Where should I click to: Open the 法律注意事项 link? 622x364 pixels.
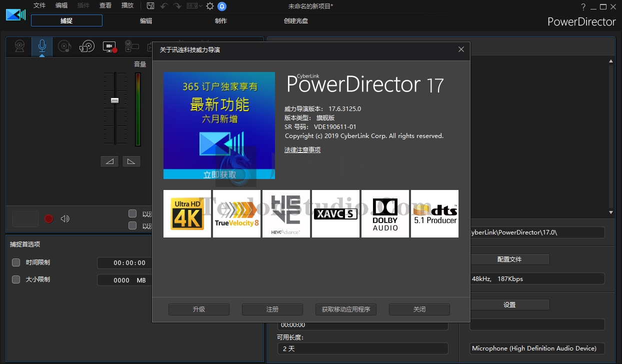(302, 150)
